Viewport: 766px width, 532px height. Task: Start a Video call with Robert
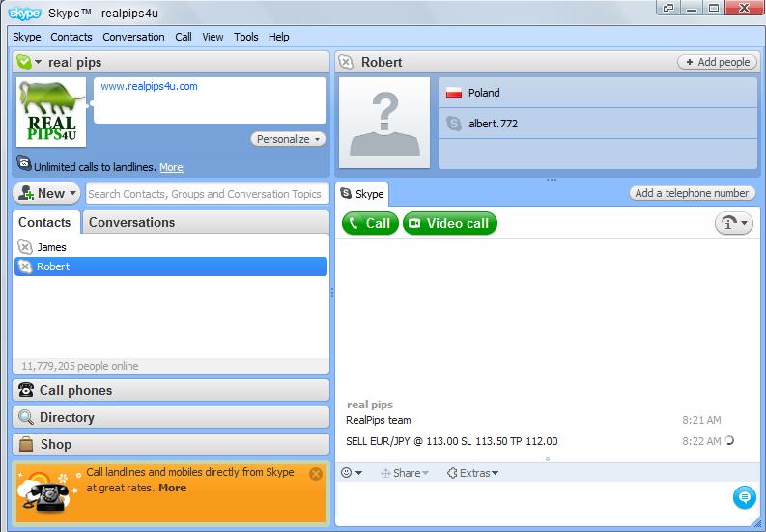pyautogui.click(x=450, y=223)
